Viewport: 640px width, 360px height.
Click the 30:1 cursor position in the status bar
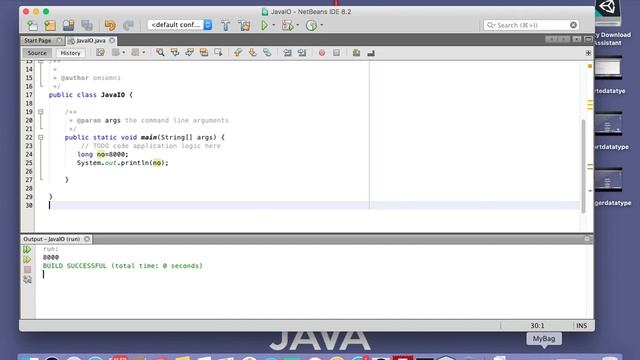pyautogui.click(x=537, y=326)
